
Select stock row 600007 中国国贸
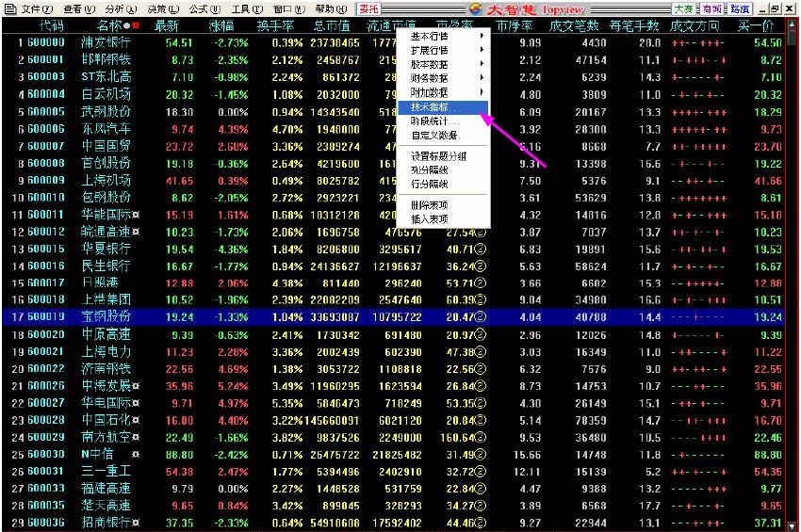[x=395, y=147]
